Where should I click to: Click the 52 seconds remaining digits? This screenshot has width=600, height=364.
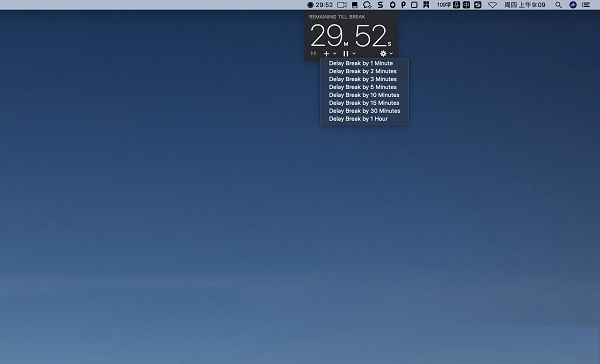pyautogui.click(x=370, y=36)
